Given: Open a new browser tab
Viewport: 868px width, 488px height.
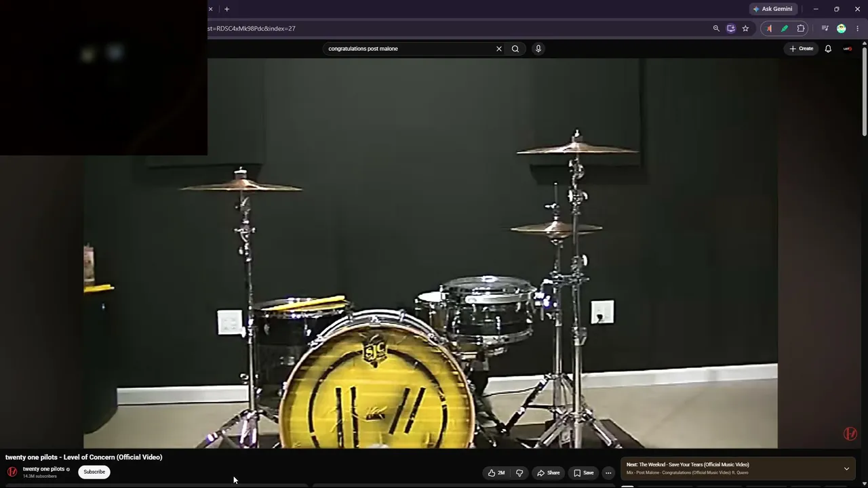Looking at the screenshot, I should pos(226,9).
